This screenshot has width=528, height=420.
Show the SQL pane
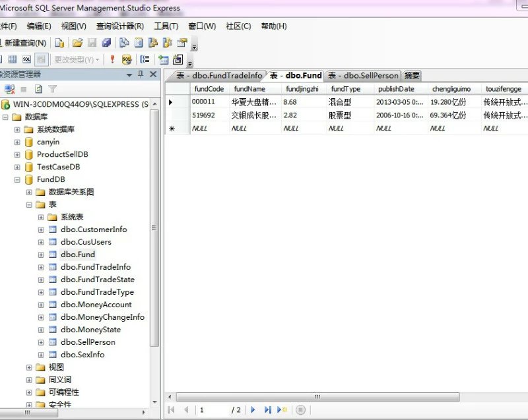(26, 60)
